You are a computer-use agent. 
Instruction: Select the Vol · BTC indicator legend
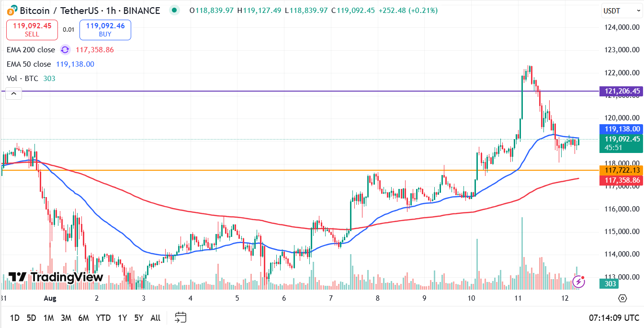coord(23,79)
